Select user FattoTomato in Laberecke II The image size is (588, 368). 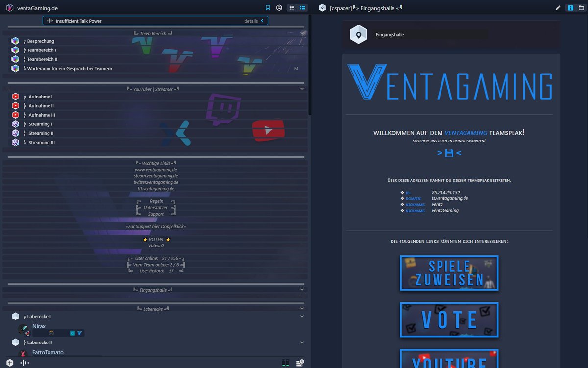click(48, 352)
